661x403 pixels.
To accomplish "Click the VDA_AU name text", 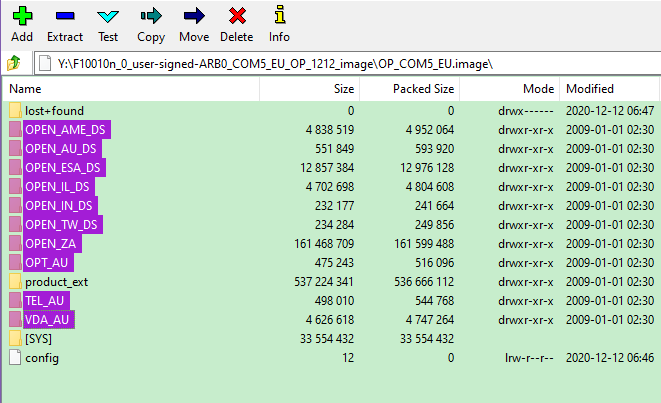I will point(47,320).
